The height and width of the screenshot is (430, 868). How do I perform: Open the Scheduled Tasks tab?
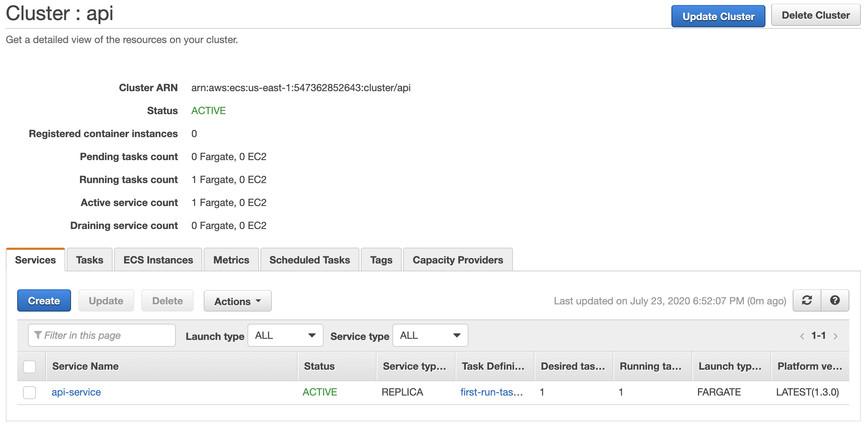[x=310, y=260]
